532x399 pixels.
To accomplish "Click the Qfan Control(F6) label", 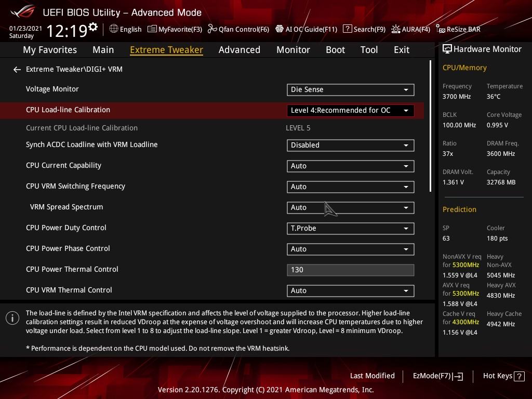I will point(244,29).
